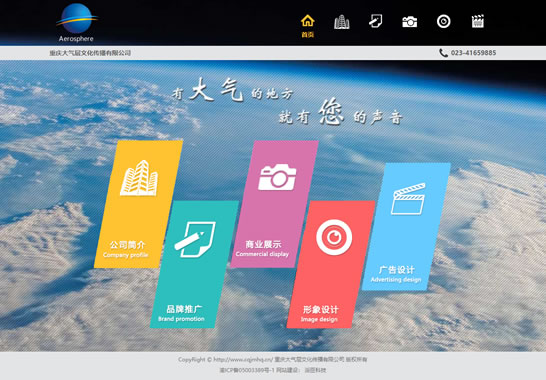This screenshot has height=380, width=546.
Task: Click the website URL link in footer
Action: (243, 359)
